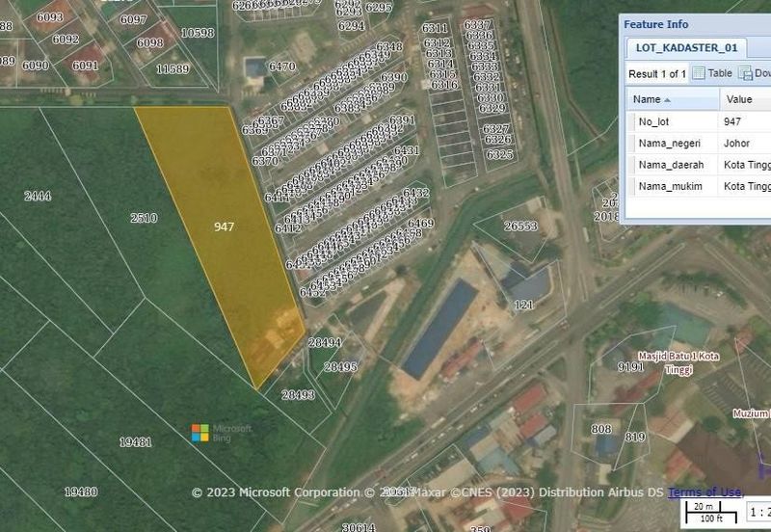The width and height of the screenshot is (771, 532).
Task: Click the Kota Tinggi value in Nama_daerah row
Action: (746, 165)
